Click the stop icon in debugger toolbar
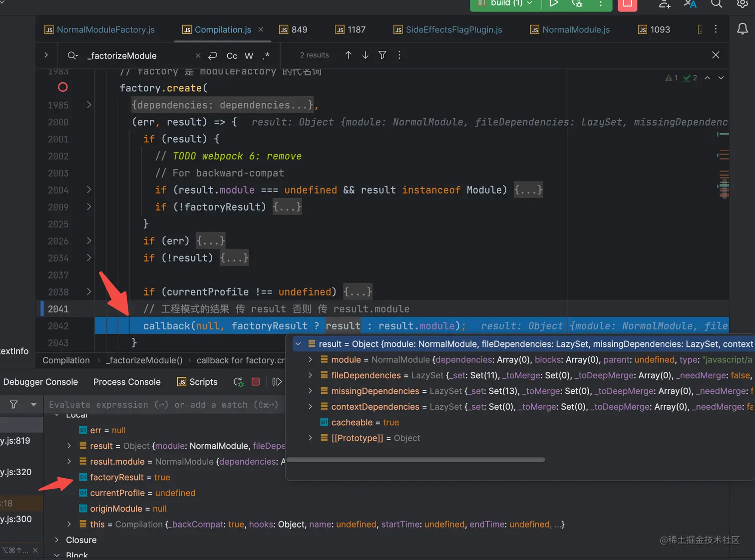The height and width of the screenshot is (560, 755). [x=256, y=382]
